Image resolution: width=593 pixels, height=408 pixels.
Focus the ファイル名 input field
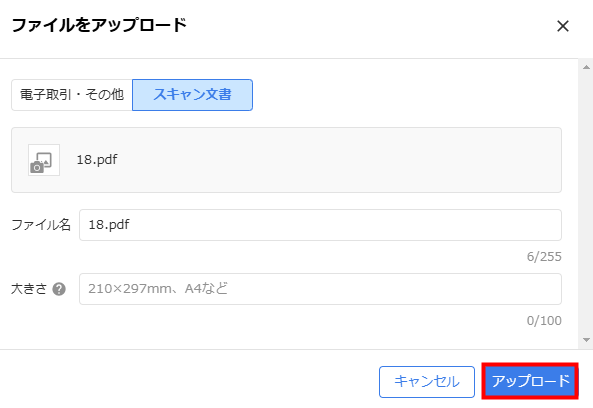pyautogui.click(x=320, y=225)
